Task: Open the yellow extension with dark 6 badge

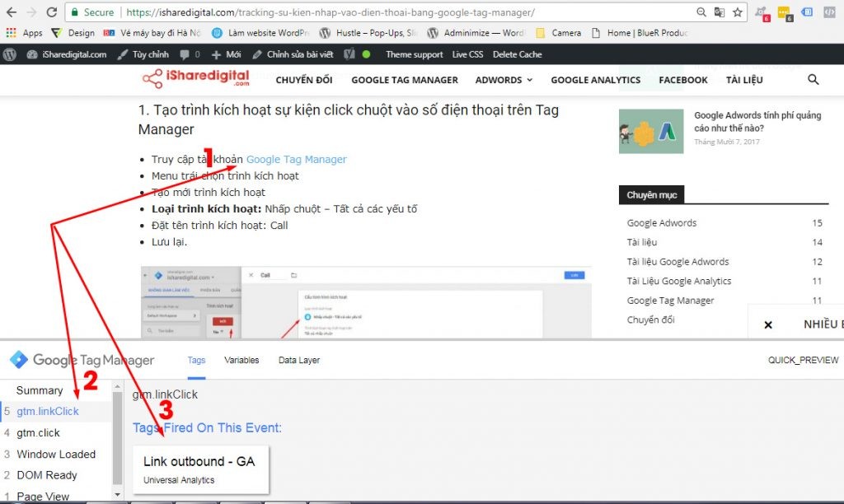Action: (785, 13)
